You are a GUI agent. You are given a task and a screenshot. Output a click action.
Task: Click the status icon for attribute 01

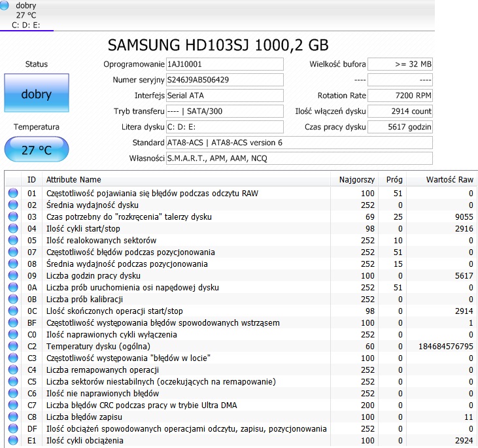coord(13,194)
